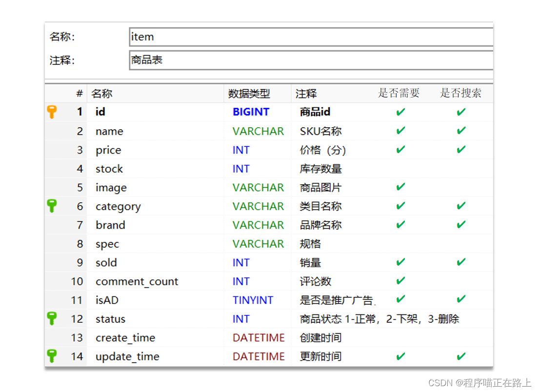
Task: Click the 是否需要 checkmark in the brand row
Action: click(x=400, y=225)
